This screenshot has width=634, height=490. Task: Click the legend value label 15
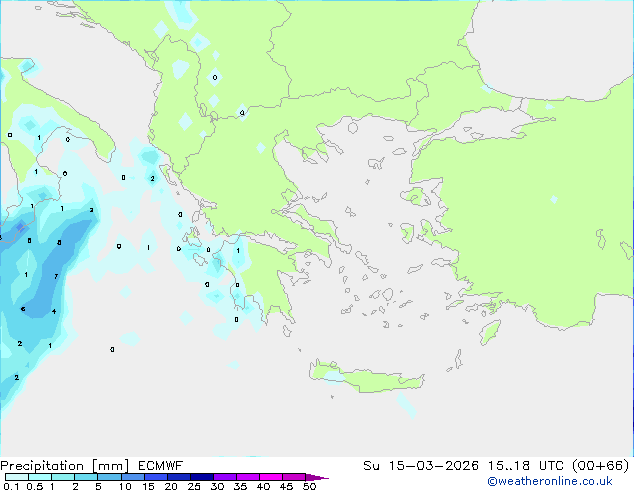(x=148, y=486)
